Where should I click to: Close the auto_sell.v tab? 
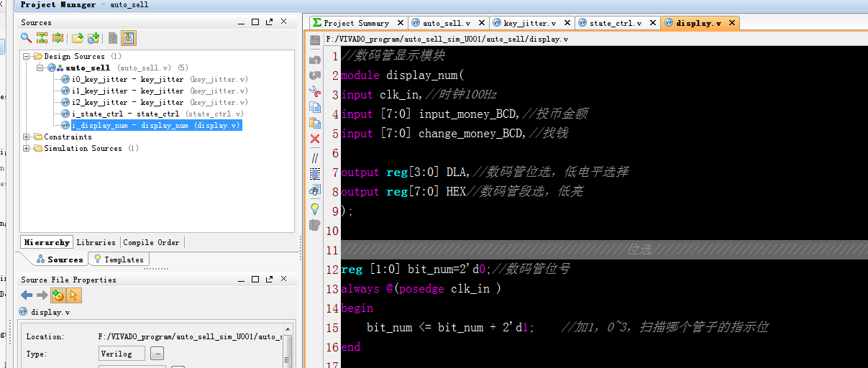(x=481, y=23)
